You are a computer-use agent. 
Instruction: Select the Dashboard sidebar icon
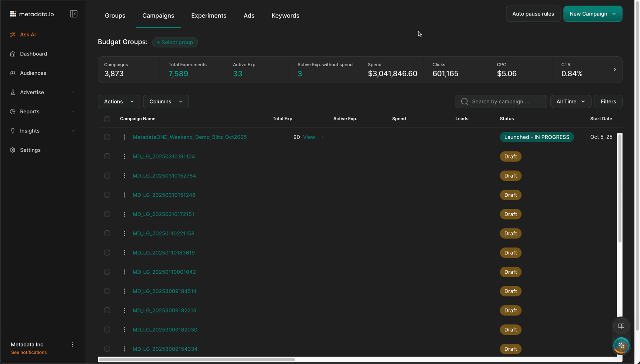click(x=13, y=54)
